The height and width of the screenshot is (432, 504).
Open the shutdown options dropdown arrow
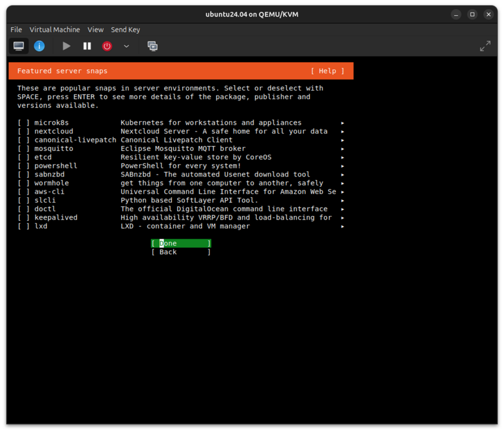click(126, 46)
